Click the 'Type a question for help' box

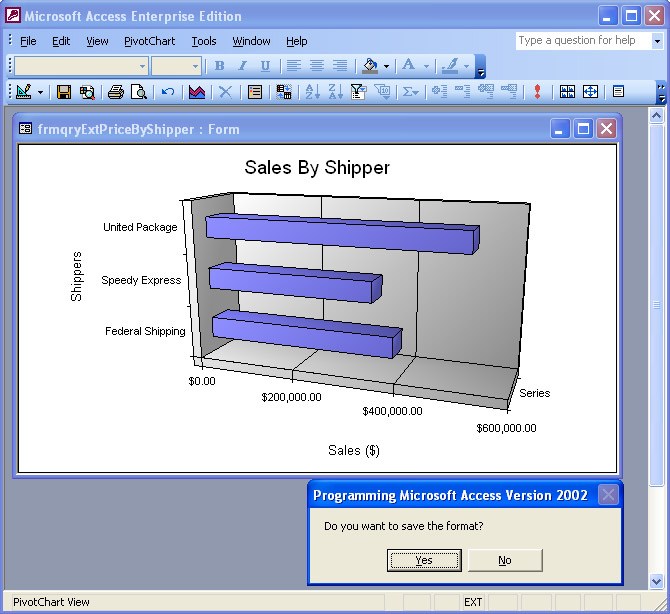coord(582,41)
